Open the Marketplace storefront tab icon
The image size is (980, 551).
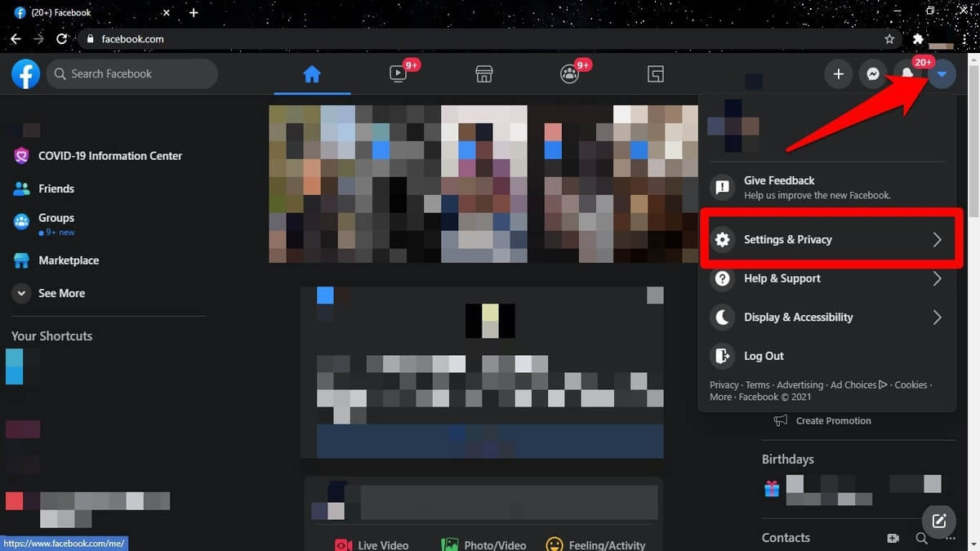coord(484,74)
